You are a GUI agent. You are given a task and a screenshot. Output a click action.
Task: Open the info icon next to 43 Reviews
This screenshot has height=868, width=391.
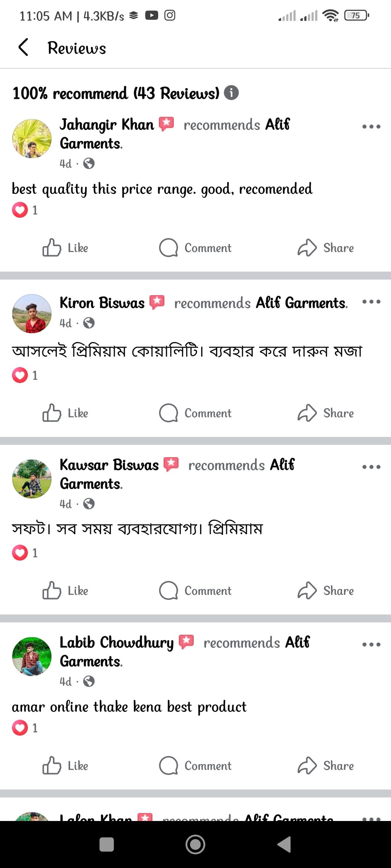click(x=231, y=93)
